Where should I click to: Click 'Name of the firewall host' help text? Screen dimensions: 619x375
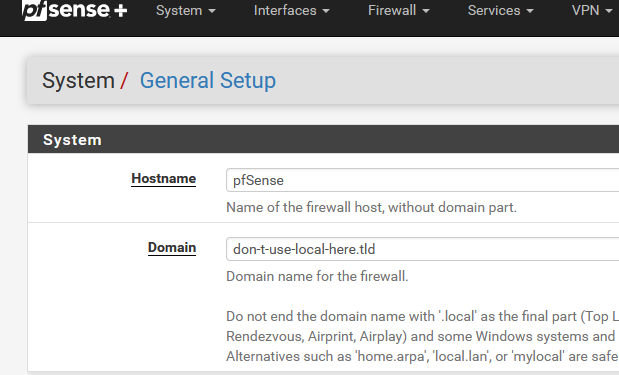point(371,207)
